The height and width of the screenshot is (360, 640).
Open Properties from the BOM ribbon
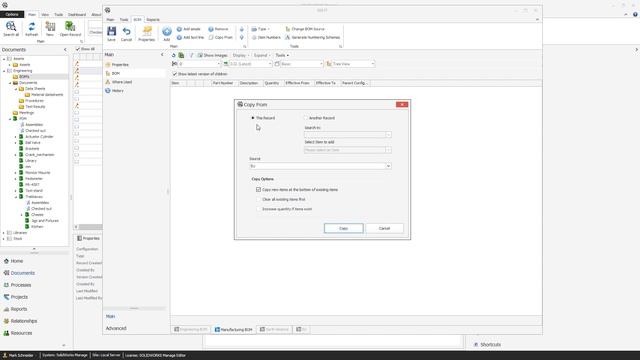[147, 33]
